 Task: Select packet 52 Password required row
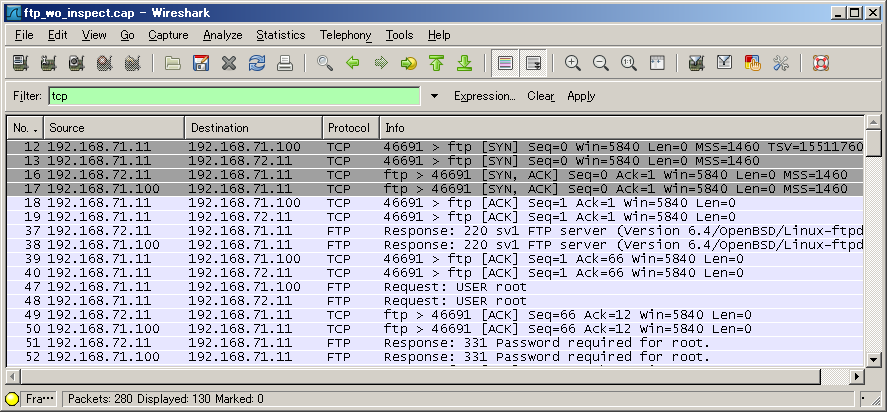click(436, 357)
